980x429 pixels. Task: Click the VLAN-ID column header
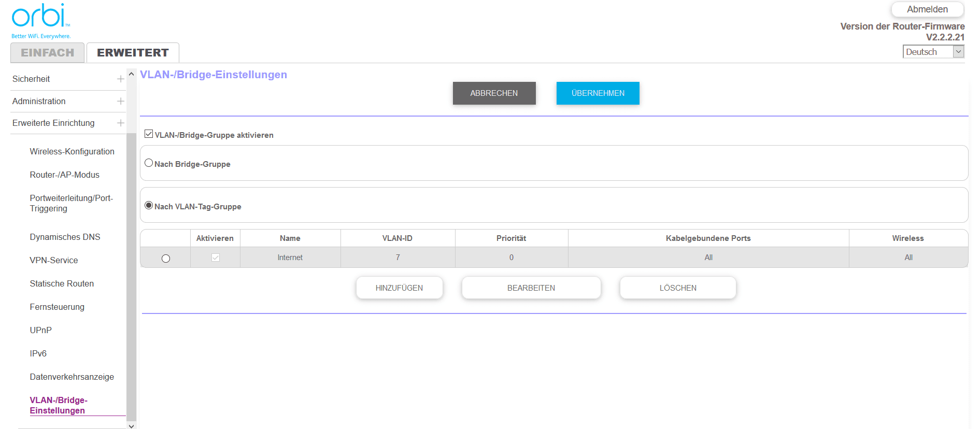point(397,238)
